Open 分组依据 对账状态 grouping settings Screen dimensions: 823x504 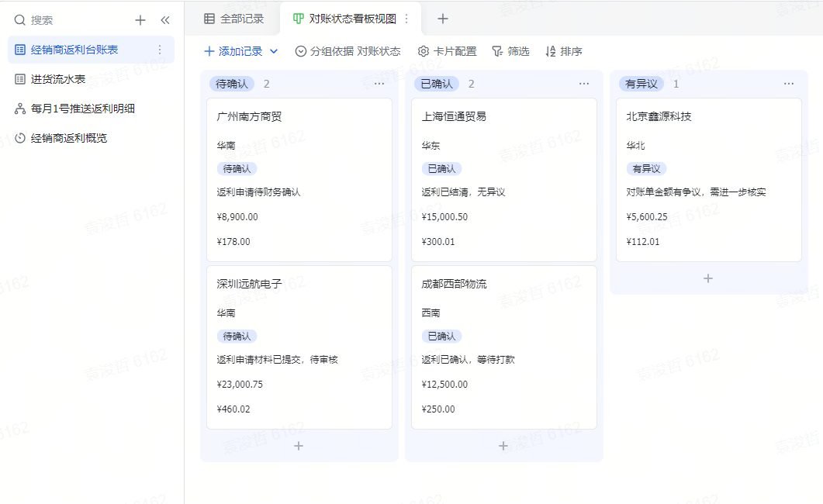[x=348, y=51]
